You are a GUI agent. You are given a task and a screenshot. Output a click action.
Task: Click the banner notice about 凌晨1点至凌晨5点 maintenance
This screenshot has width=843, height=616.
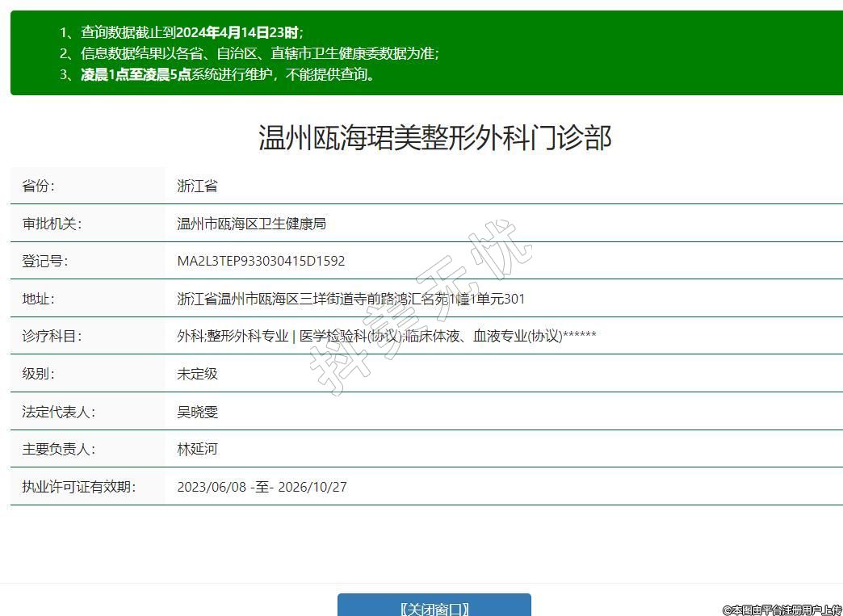218,74
